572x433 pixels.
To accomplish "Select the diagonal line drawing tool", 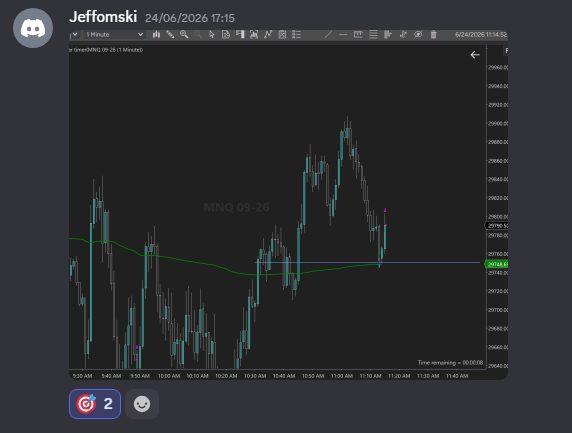I will tap(328, 34).
